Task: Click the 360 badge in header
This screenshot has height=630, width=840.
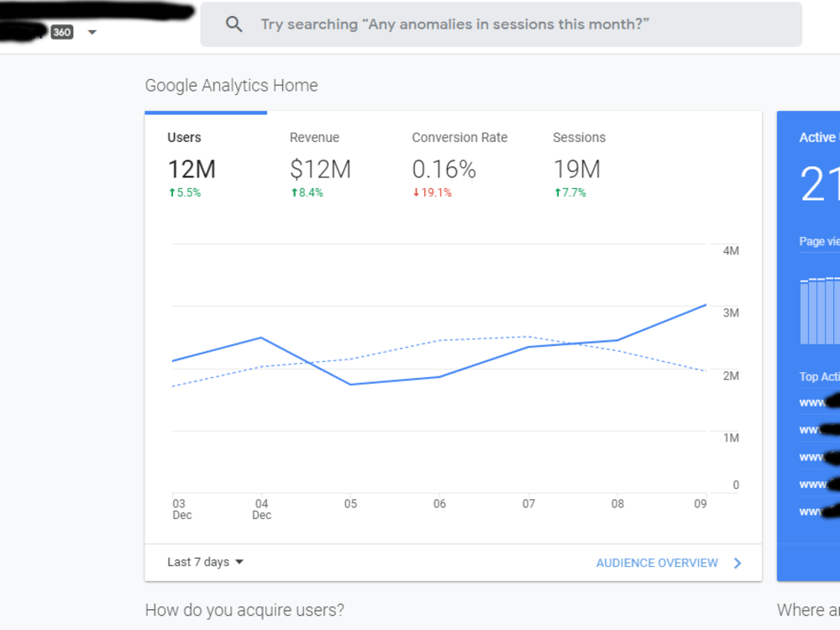Action: (62, 32)
